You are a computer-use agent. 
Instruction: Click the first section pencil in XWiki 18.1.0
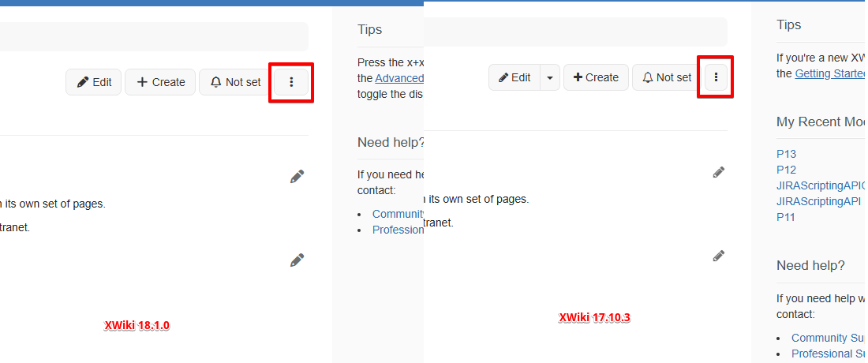297,177
